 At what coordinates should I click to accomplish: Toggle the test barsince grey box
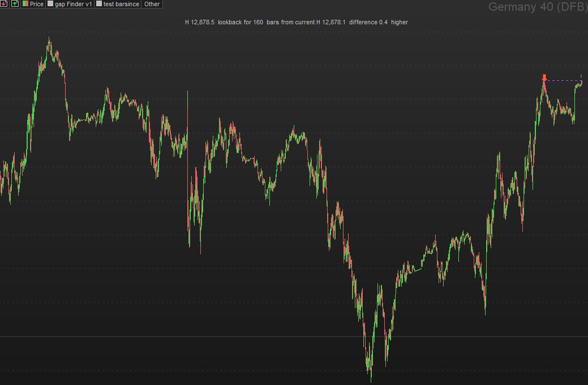tap(99, 4)
